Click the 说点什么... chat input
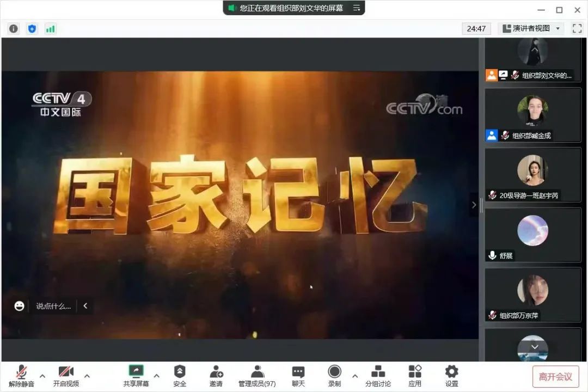This screenshot has height=392, width=588. click(x=53, y=306)
